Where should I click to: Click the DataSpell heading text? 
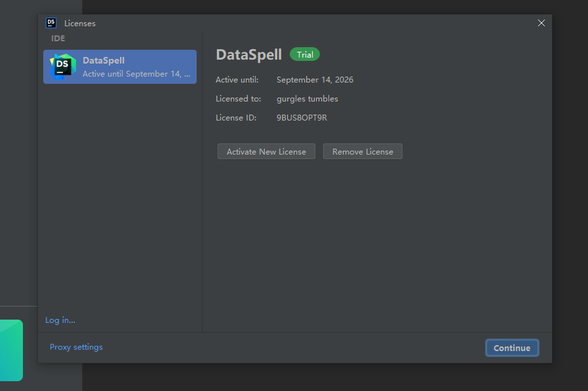tap(248, 54)
